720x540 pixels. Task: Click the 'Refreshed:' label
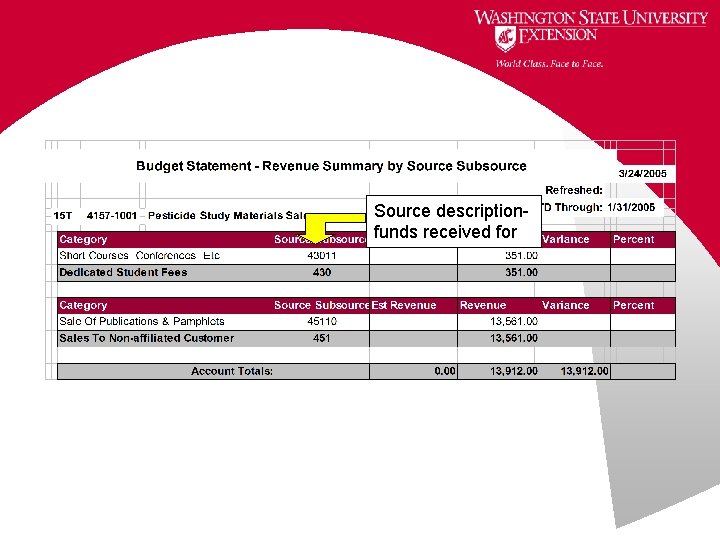point(574,190)
